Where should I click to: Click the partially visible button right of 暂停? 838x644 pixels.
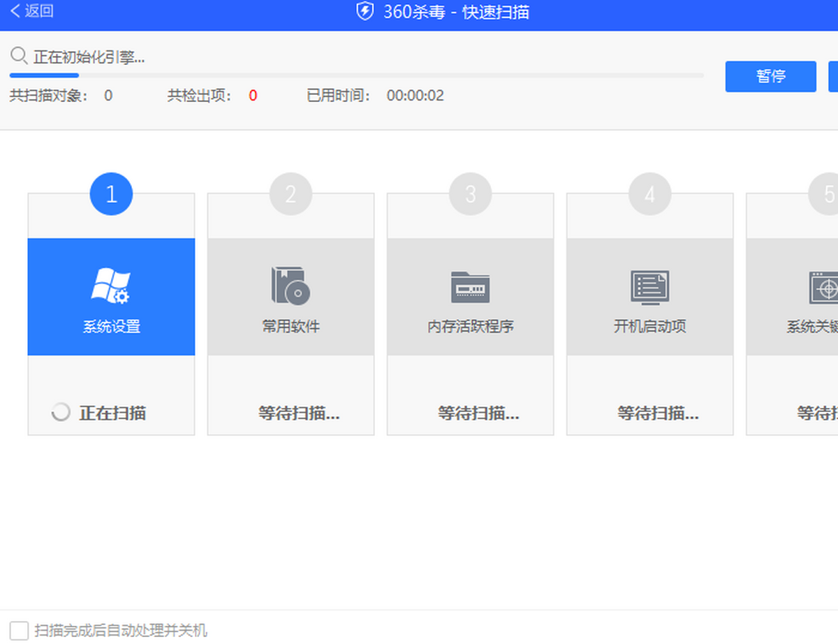pyautogui.click(x=833, y=76)
